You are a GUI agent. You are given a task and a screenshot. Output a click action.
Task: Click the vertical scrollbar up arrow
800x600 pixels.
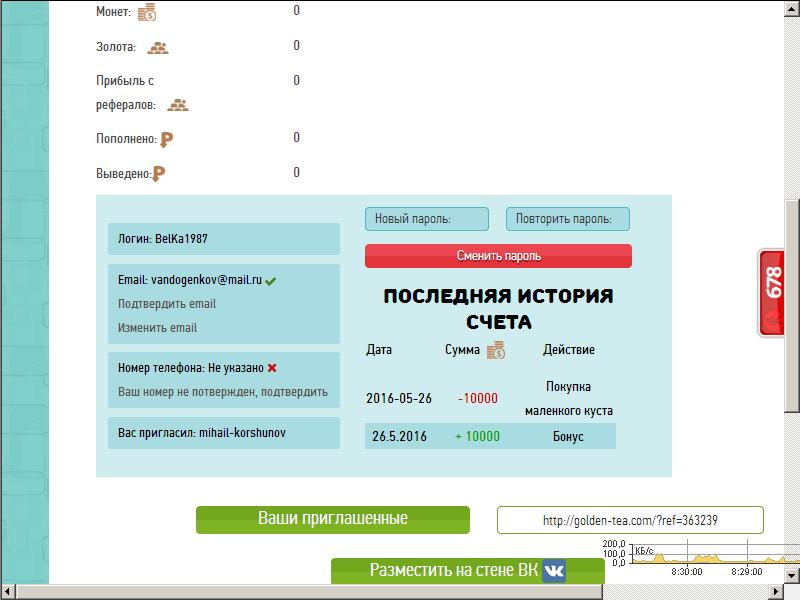coord(792,9)
